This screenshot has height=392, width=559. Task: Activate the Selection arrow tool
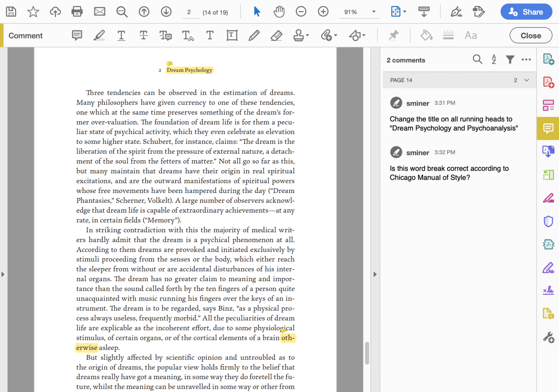pyautogui.click(x=257, y=11)
